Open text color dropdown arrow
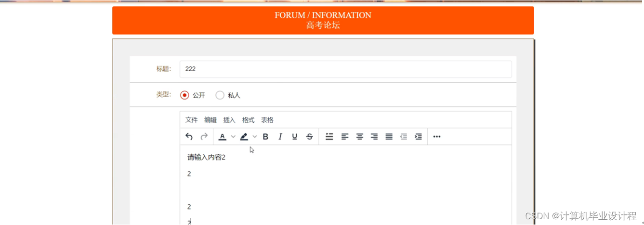Image resolution: width=644 pixels, height=225 pixels. click(233, 137)
